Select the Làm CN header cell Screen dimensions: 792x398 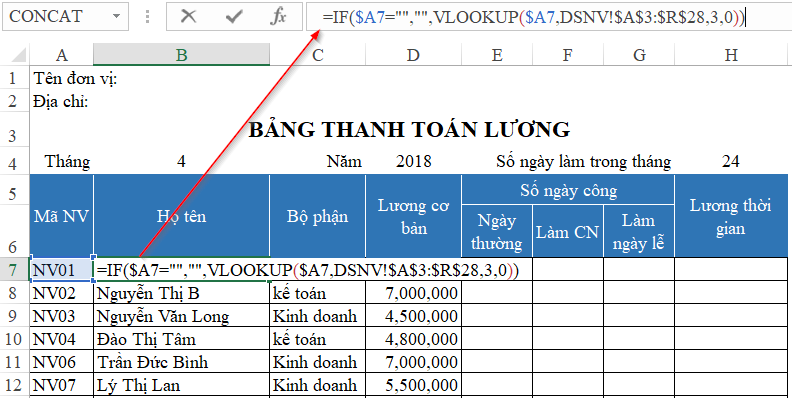[x=568, y=231]
